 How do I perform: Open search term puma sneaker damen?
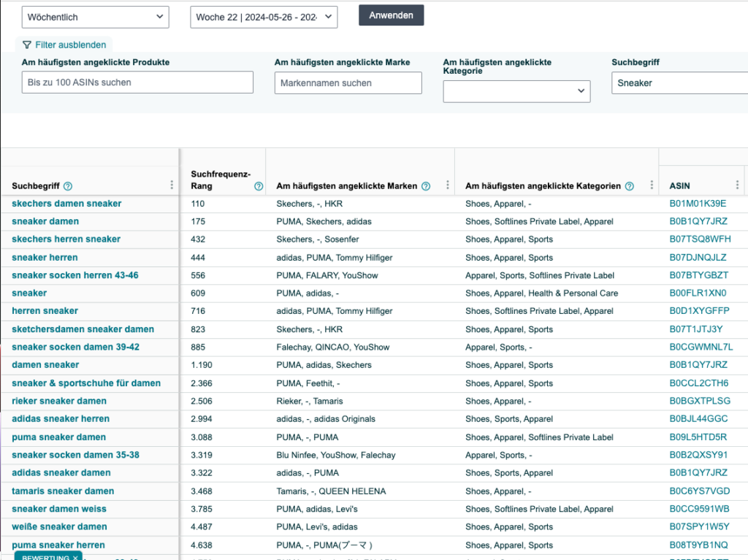(59, 437)
